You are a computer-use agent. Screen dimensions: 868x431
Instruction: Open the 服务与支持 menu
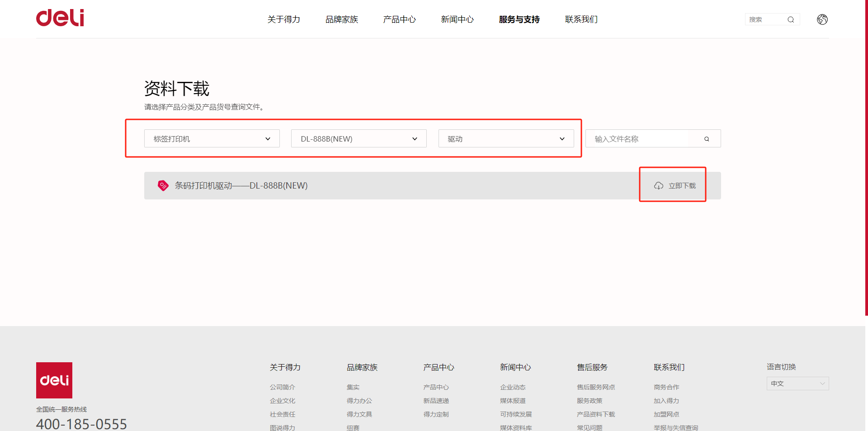coord(519,19)
